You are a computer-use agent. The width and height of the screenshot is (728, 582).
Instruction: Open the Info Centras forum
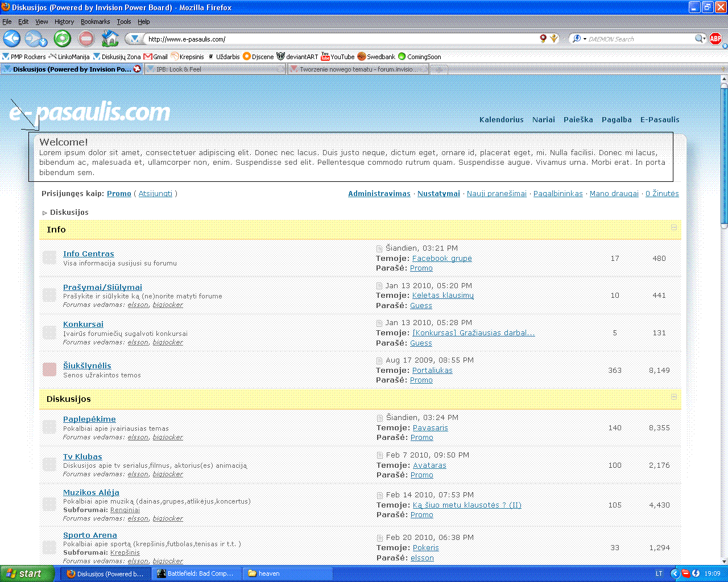pyautogui.click(x=88, y=254)
